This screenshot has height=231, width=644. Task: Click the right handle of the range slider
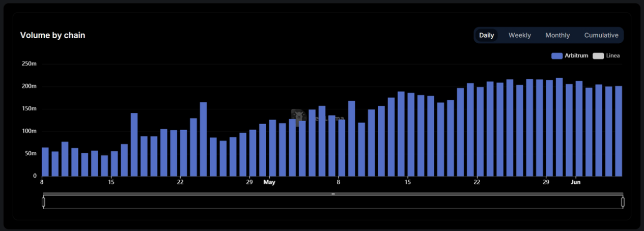pos(623,202)
